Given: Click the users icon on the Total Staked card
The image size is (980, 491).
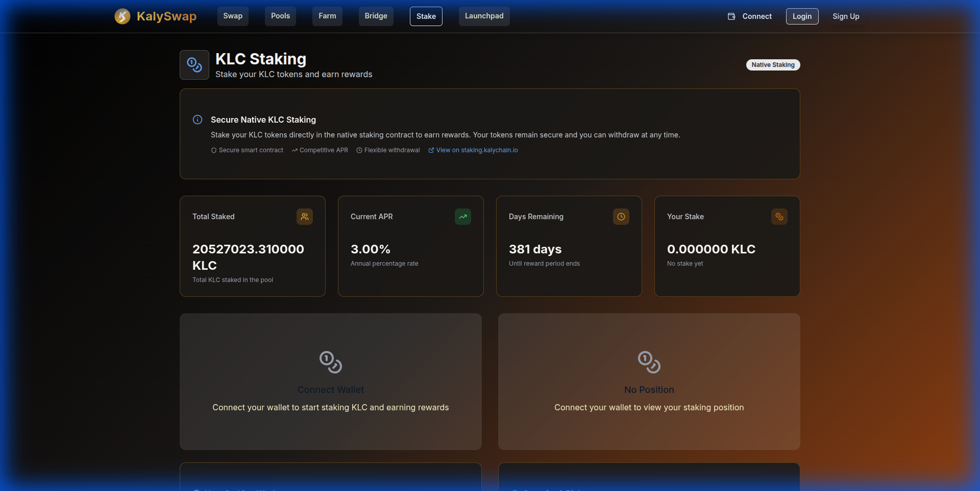Looking at the screenshot, I should click(x=305, y=217).
